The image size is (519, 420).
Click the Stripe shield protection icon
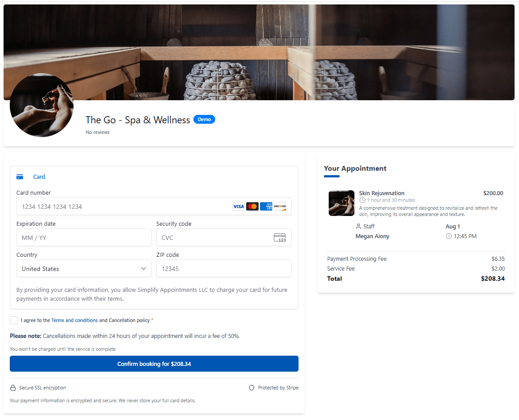[252, 387]
